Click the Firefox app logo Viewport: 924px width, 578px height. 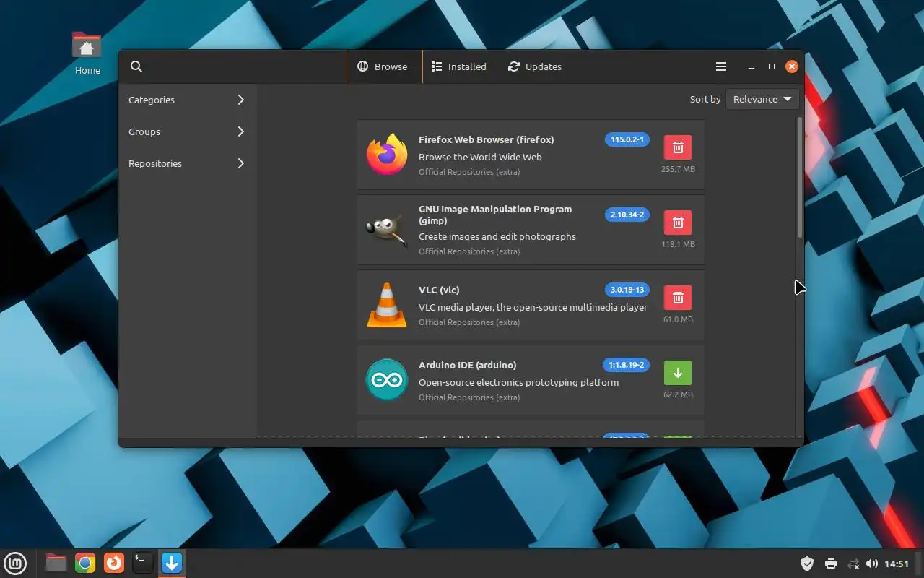(x=387, y=155)
